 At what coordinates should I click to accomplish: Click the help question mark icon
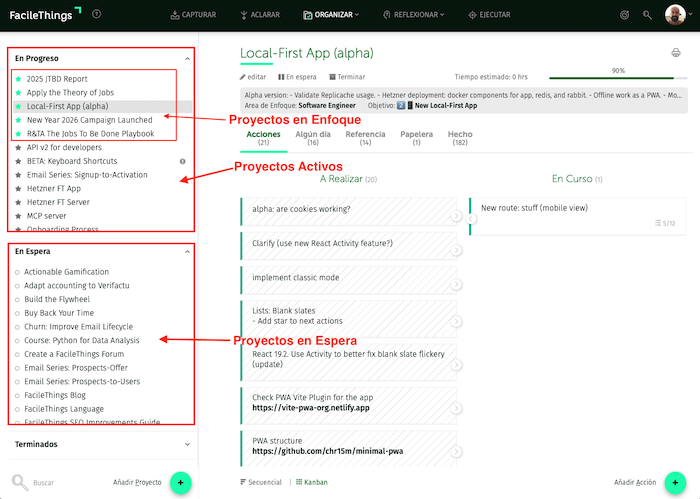click(x=96, y=14)
